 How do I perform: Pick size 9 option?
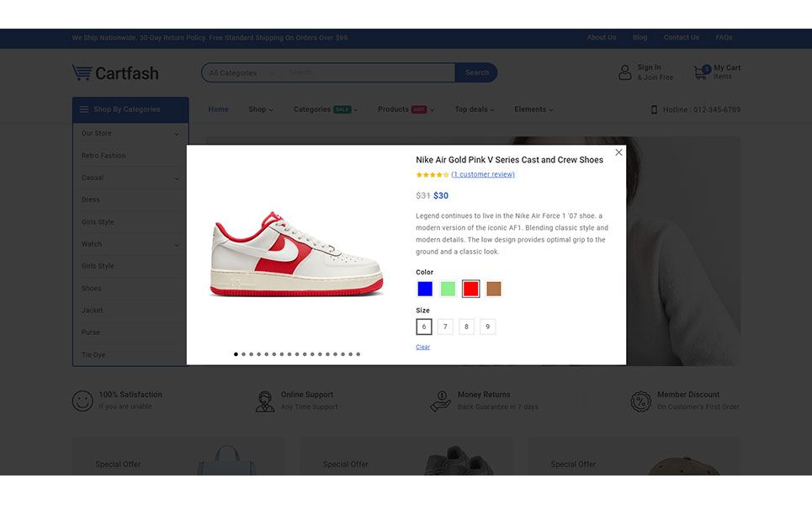coord(487,327)
